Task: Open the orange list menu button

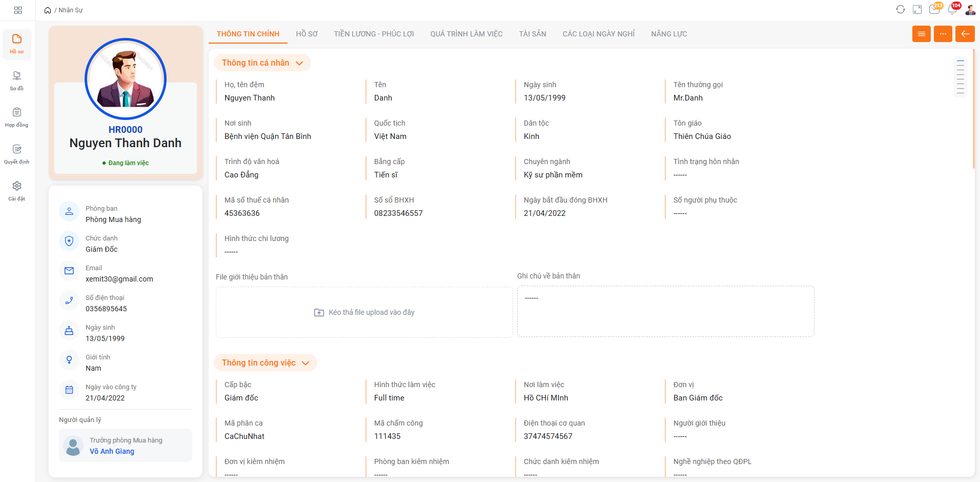Action: tap(921, 34)
